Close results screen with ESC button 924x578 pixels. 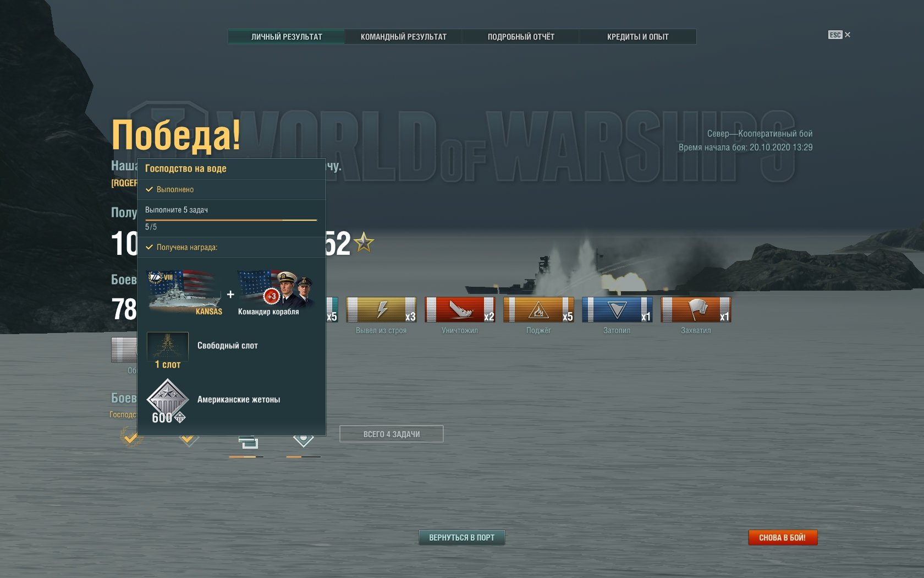(x=839, y=35)
